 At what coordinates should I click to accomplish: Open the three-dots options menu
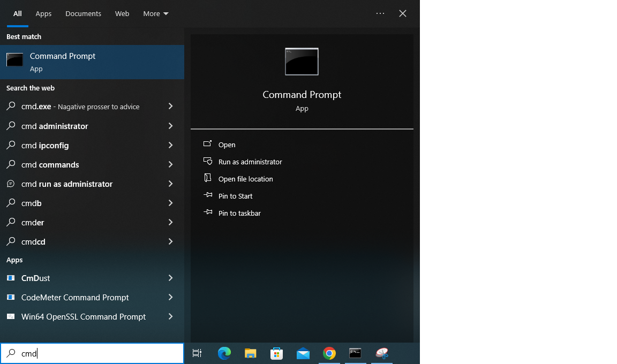pyautogui.click(x=380, y=13)
